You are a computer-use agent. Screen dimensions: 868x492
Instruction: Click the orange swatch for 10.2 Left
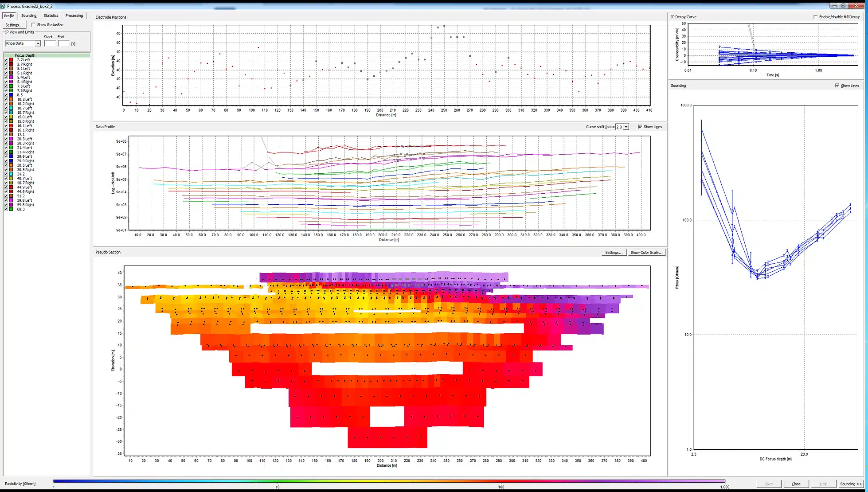(11, 99)
